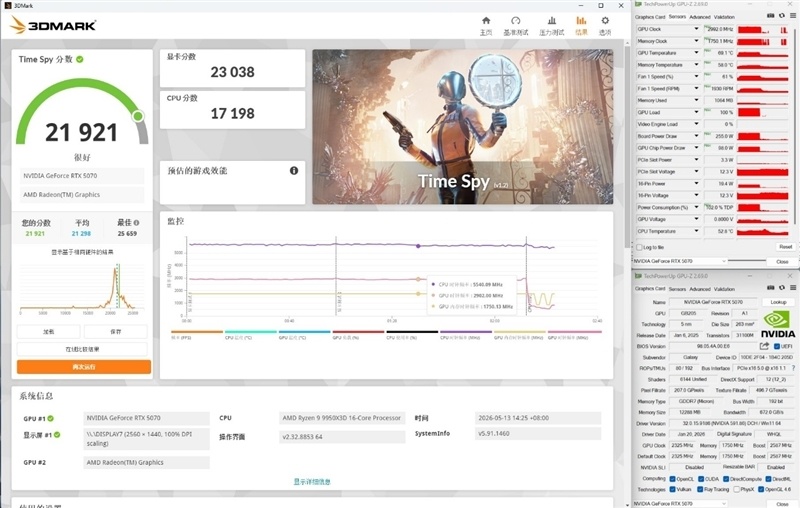Image resolution: width=800 pixels, height=508 pixels.
Task: Toggle the OpenCL checkbox in GPU-Z
Action: click(672, 479)
